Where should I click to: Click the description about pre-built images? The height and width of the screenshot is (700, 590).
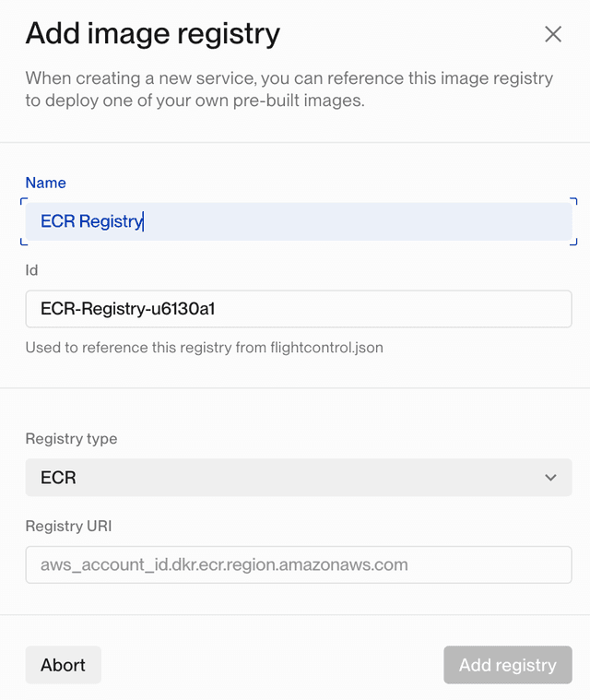tap(289, 89)
